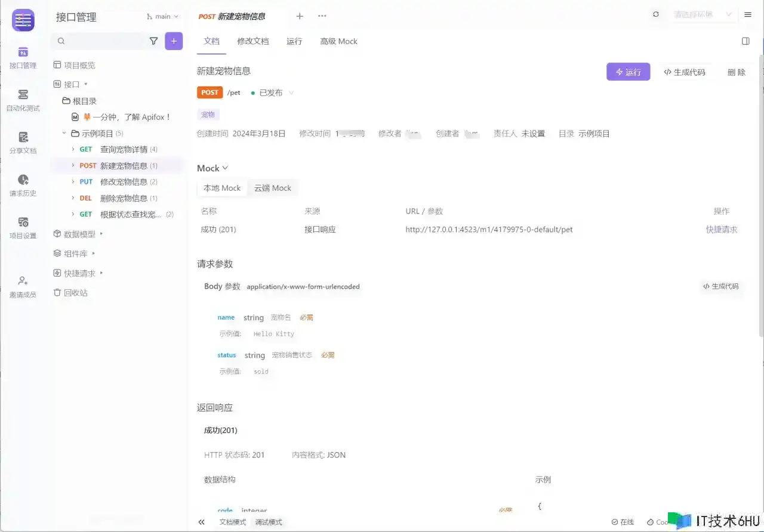Image resolution: width=764 pixels, height=532 pixels.
Task: Toggle the right side panel layout icon
Action: pyautogui.click(x=745, y=41)
